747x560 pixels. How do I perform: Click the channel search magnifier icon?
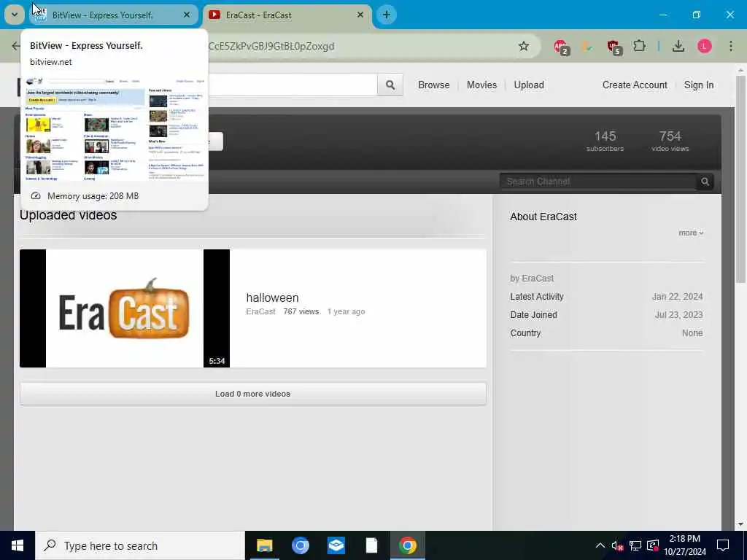coord(705,182)
